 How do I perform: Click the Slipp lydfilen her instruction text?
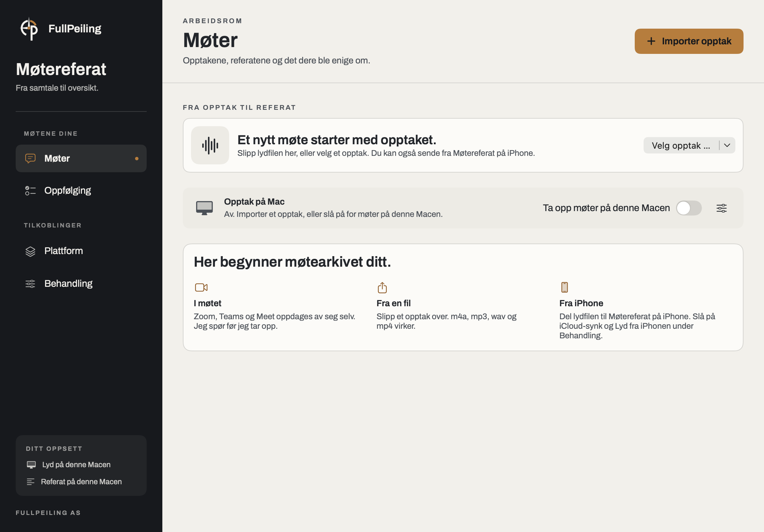(x=386, y=153)
